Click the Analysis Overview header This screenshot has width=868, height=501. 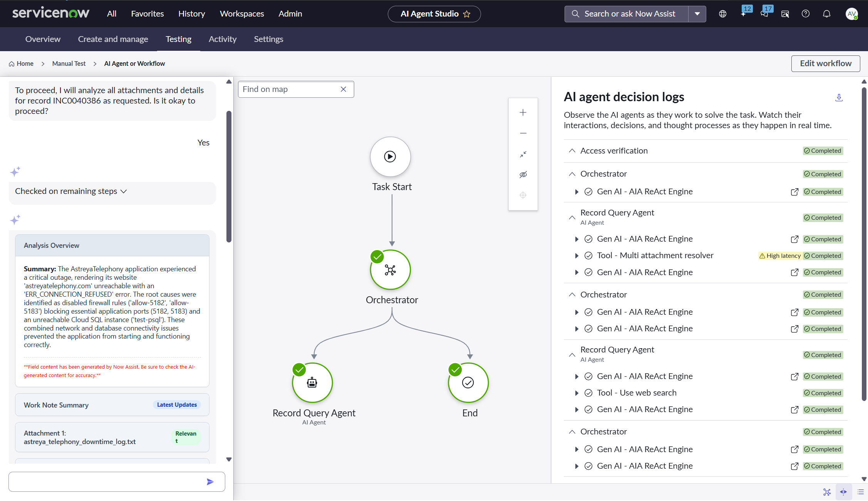112,245
